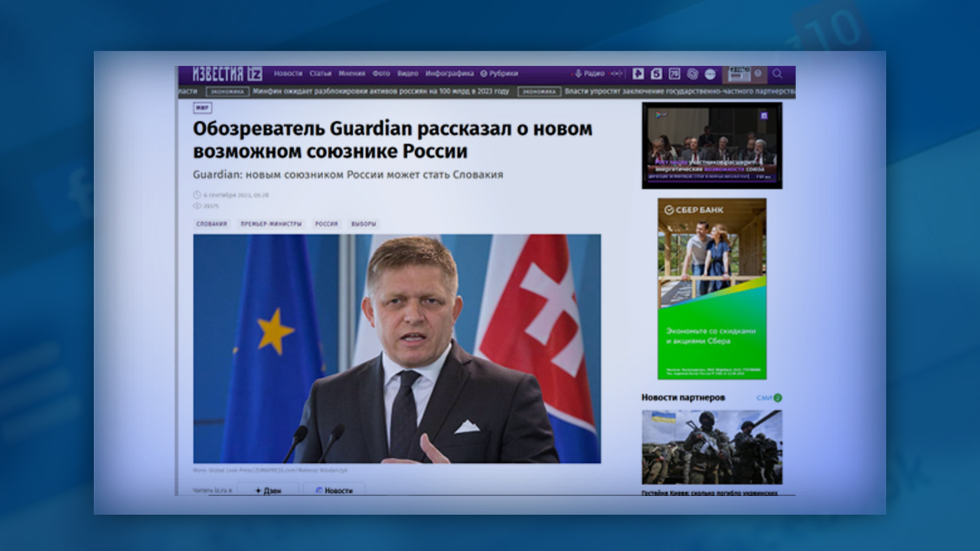
Task: Select the Словакия tag
Action: [211, 224]
